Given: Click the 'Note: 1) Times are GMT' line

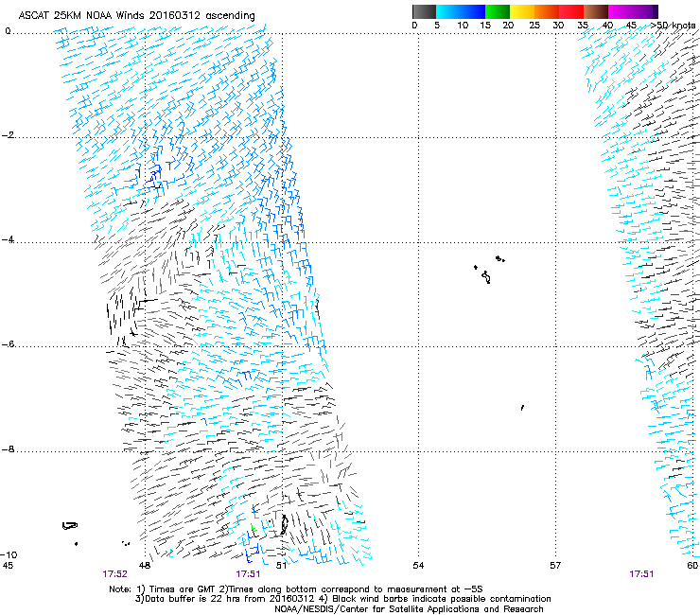Looking at the screenshot, I should coord(295,589).
